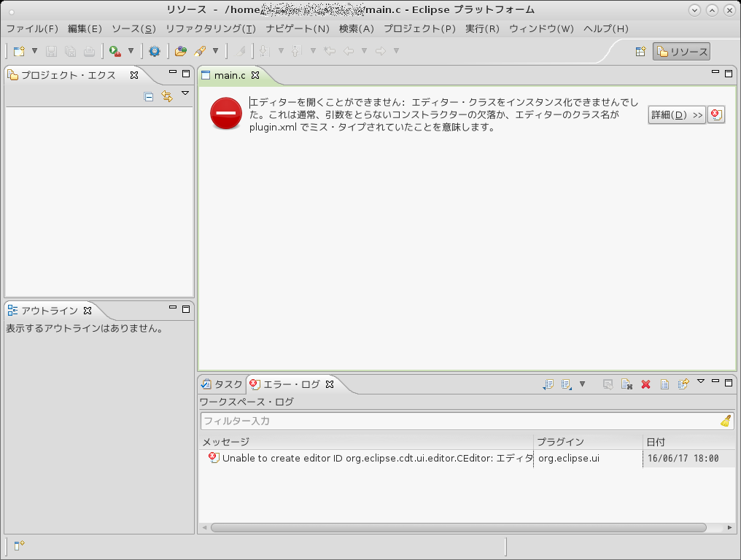Close the エラー・ログ view tab
This screenshot has height=560, width=741.
point(330,384)
